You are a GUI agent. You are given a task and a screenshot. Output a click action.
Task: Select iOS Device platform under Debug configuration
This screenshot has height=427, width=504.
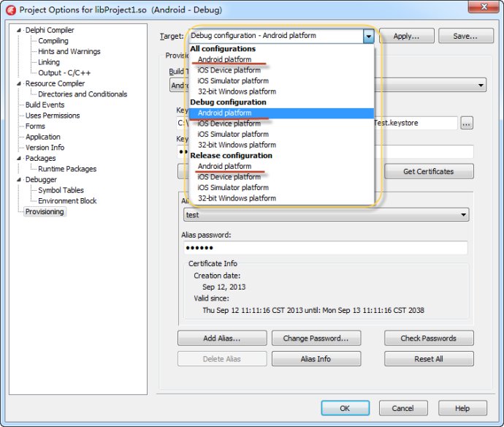coord(229,124)
